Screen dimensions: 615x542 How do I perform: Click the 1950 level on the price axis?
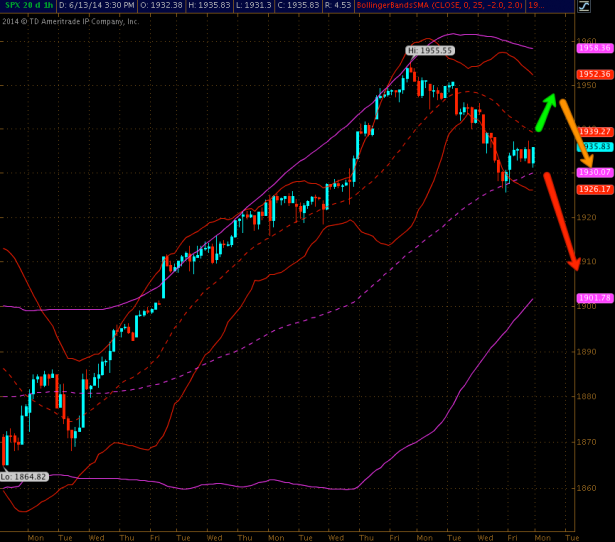pyautogui.click(x=587, y=85)
